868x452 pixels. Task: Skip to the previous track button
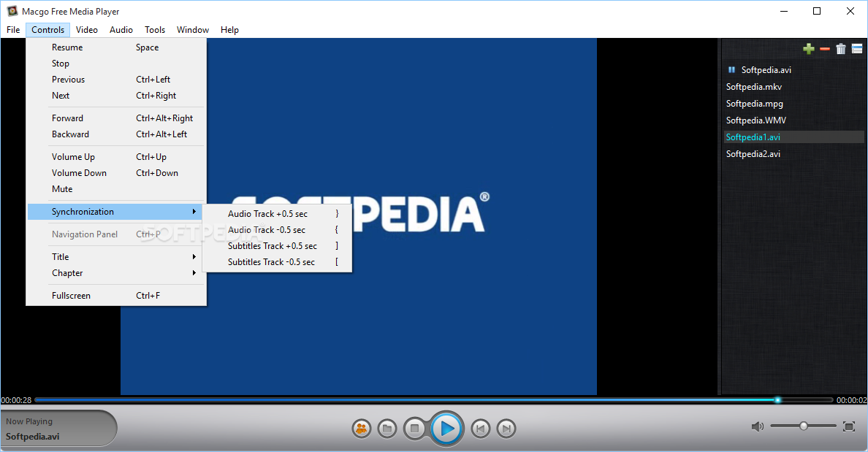481,428
